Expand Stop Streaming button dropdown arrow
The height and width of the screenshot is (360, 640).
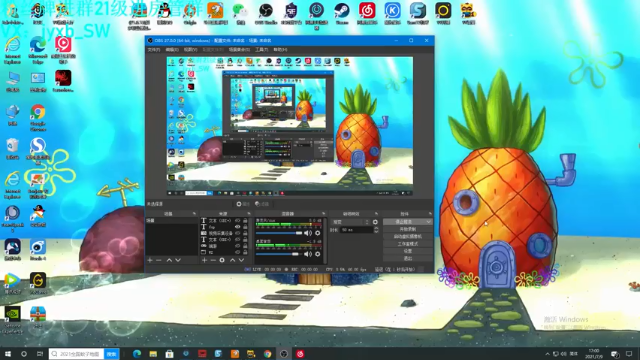429,222
